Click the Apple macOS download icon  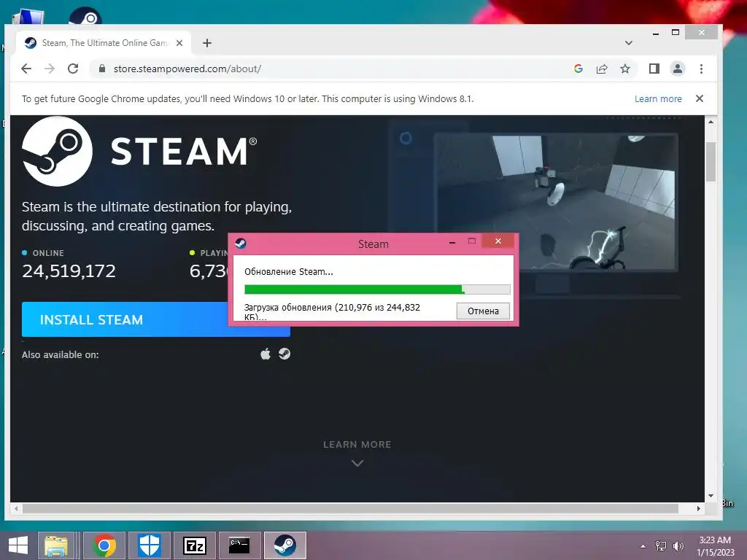(266, 354)
